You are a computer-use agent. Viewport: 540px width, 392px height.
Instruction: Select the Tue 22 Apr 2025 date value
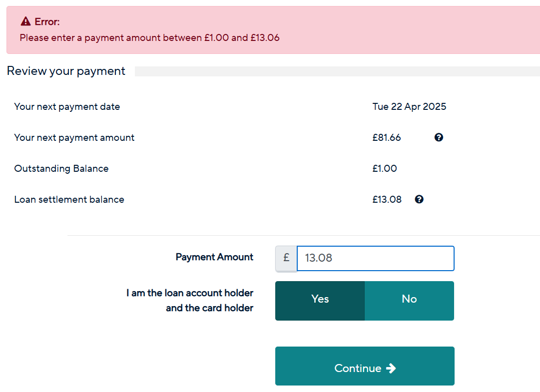[x=409, y=107]
